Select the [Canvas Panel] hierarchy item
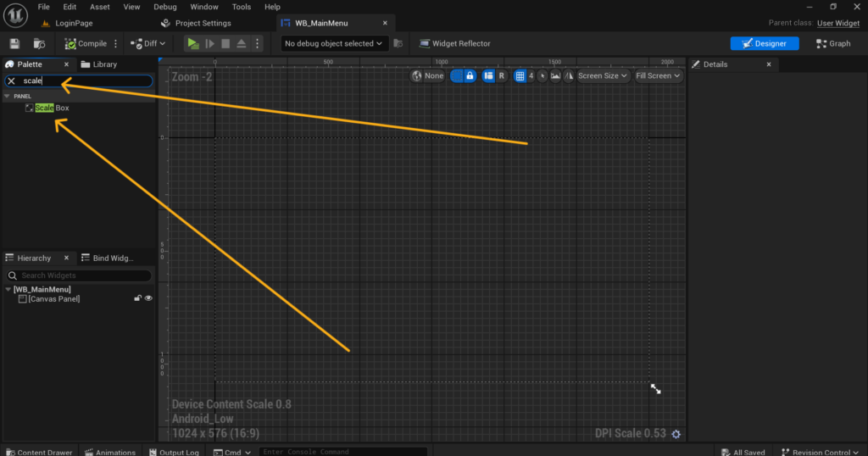The height and width of the screenshot is (456, 868). [x=53, y=299]
